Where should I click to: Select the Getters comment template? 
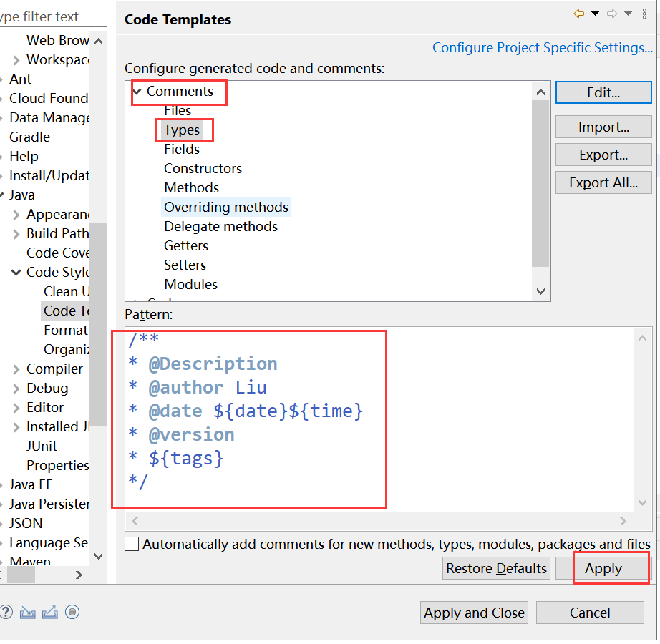coord(186,246)
